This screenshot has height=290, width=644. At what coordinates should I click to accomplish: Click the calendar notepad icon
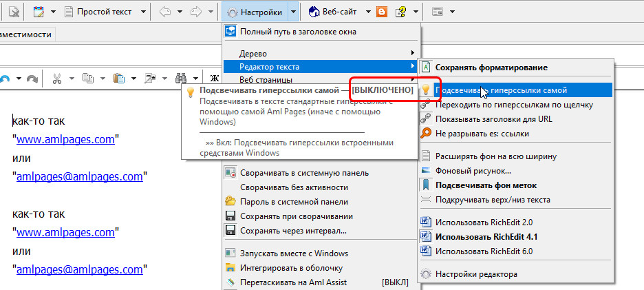(39, 12)
